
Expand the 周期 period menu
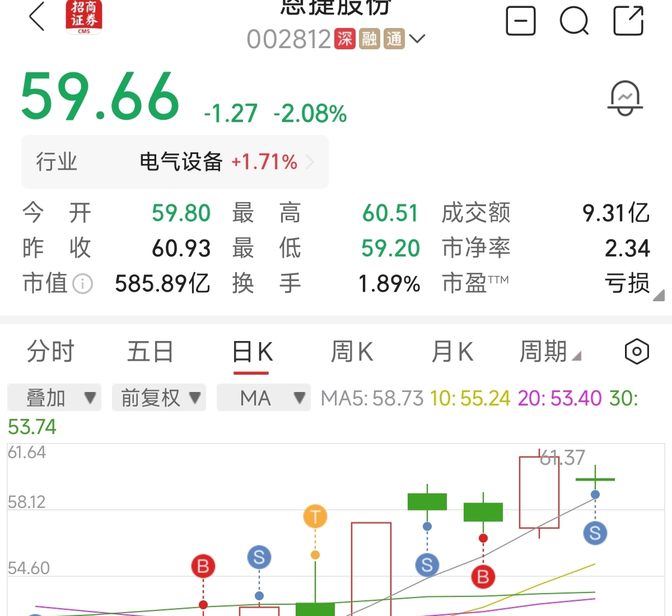[x=550, y=352]
